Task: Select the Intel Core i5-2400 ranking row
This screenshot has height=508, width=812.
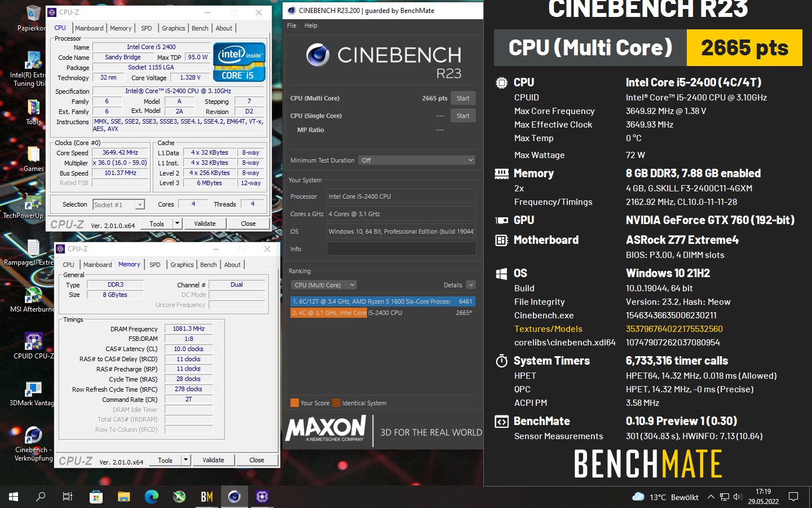Action: pyautogui.click(x=382, y=313)
